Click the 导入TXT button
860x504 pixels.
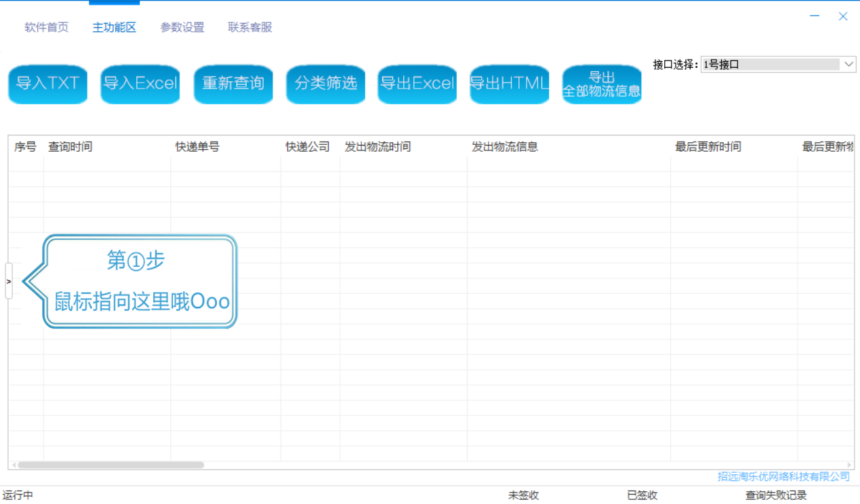coord(47,84)
